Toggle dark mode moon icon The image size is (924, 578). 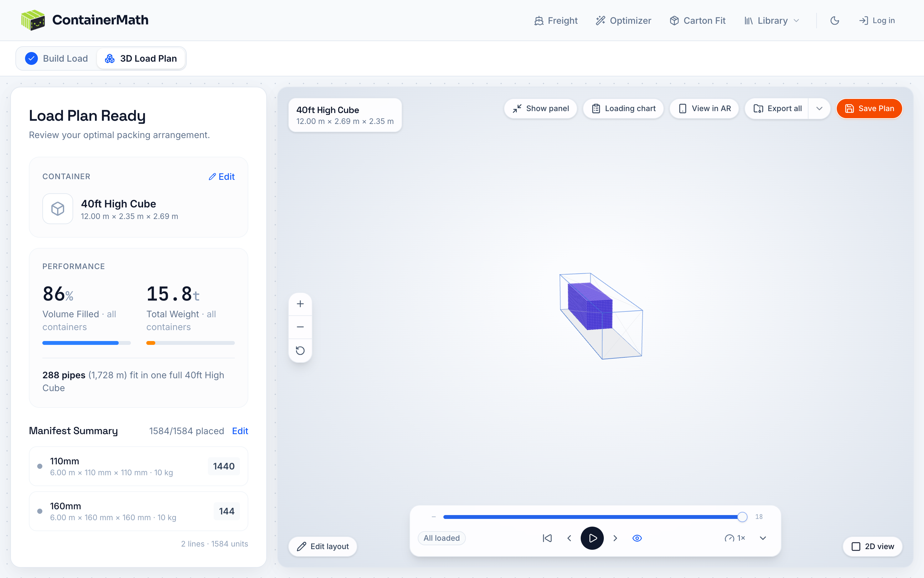835,21
